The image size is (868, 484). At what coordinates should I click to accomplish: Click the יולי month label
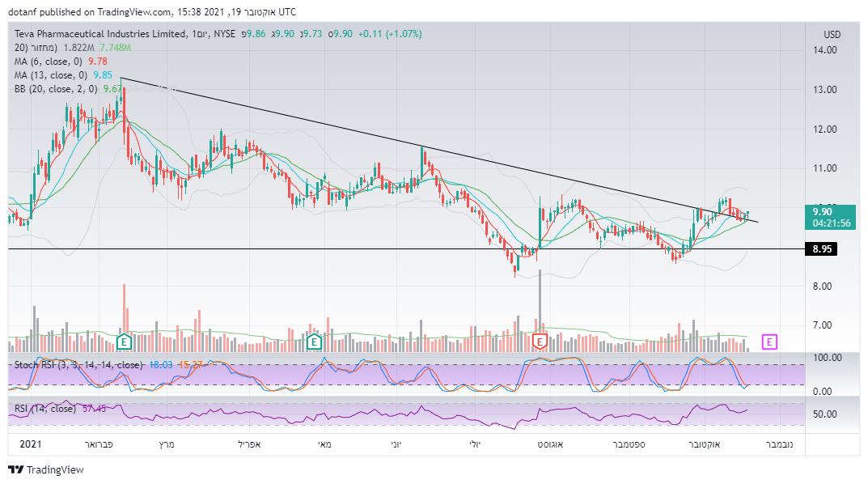474,444
